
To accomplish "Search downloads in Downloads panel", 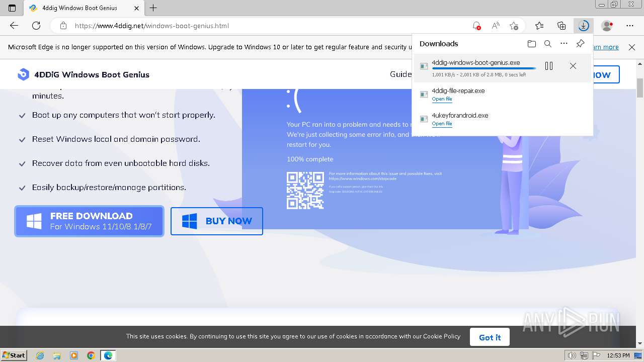I will click(x=548, y=44).
